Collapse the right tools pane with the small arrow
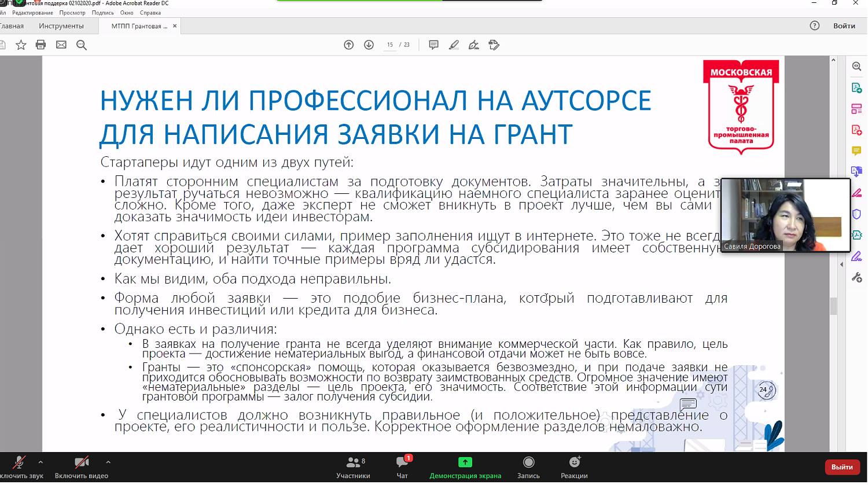Screen dimensions: 868x485 pos(841,264)
